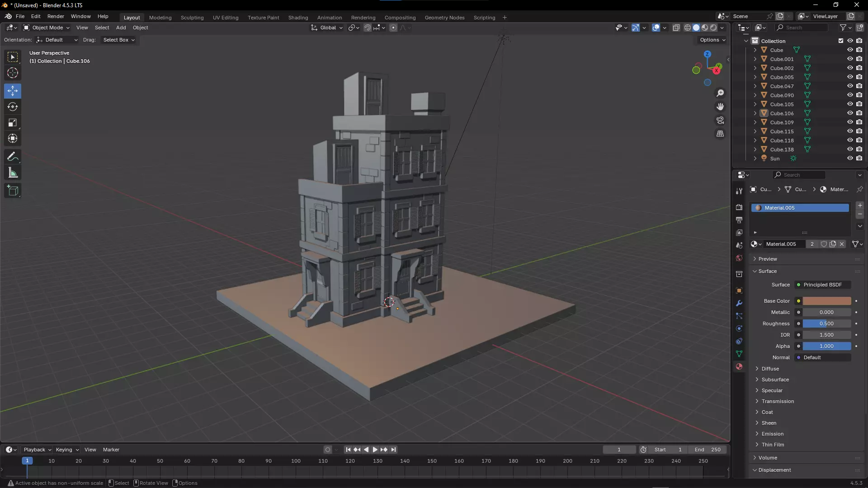Screen dimensions: 868x488
Task: Switch to Rendered viewport shading
Action: pyautogui.click(x=713, y=28)
